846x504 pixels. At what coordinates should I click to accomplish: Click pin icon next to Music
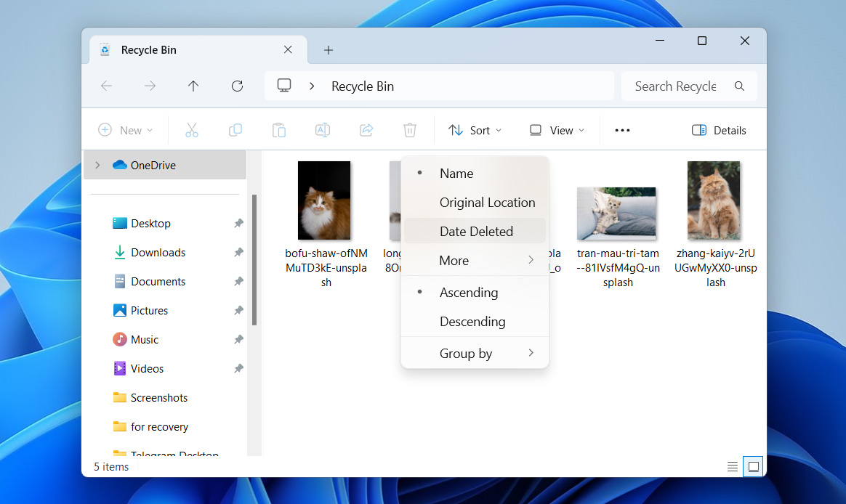[238, 340]
